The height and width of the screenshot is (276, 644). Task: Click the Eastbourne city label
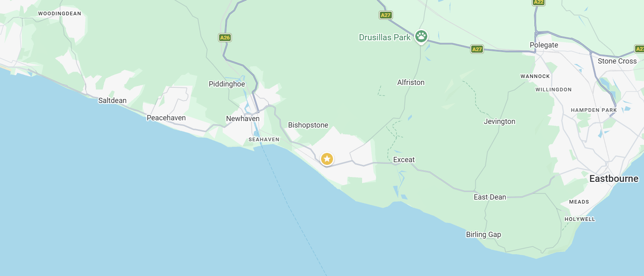tap(614, 179)
